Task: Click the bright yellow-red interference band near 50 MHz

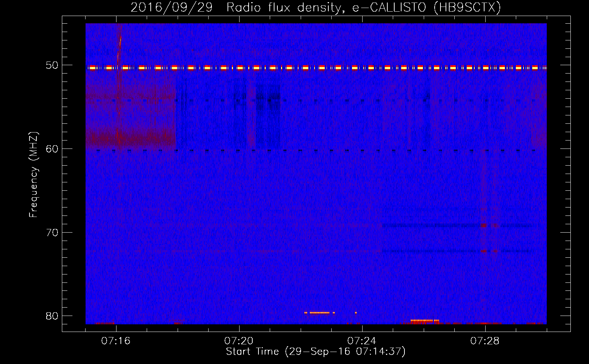Action: [x=316, y=68]
